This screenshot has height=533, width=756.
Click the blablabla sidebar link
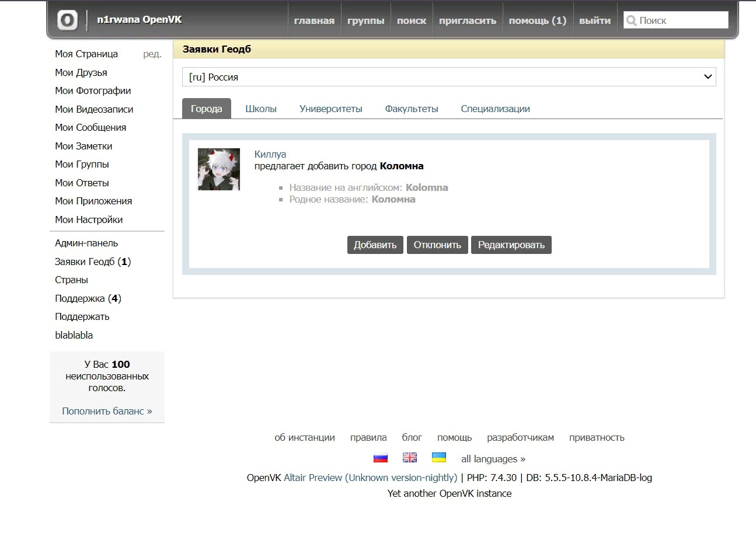pyautogui.click(x=74, y=335)
